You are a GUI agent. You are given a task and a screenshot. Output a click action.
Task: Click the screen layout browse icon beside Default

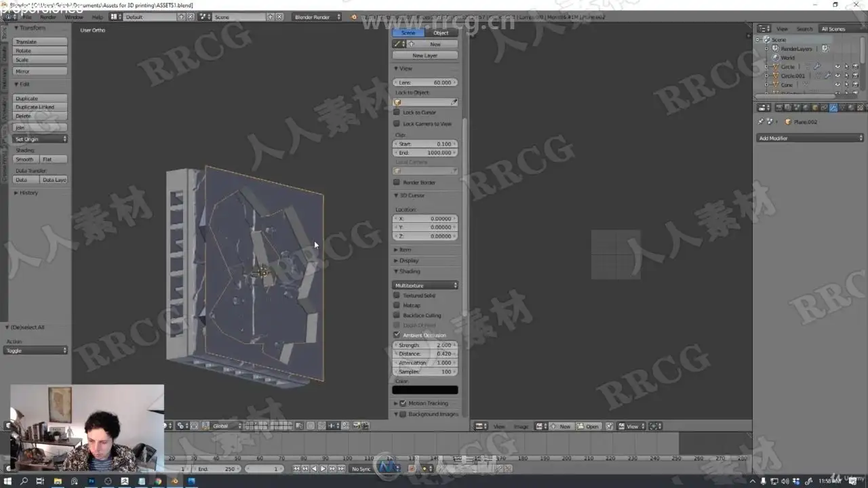coord(116,16)
